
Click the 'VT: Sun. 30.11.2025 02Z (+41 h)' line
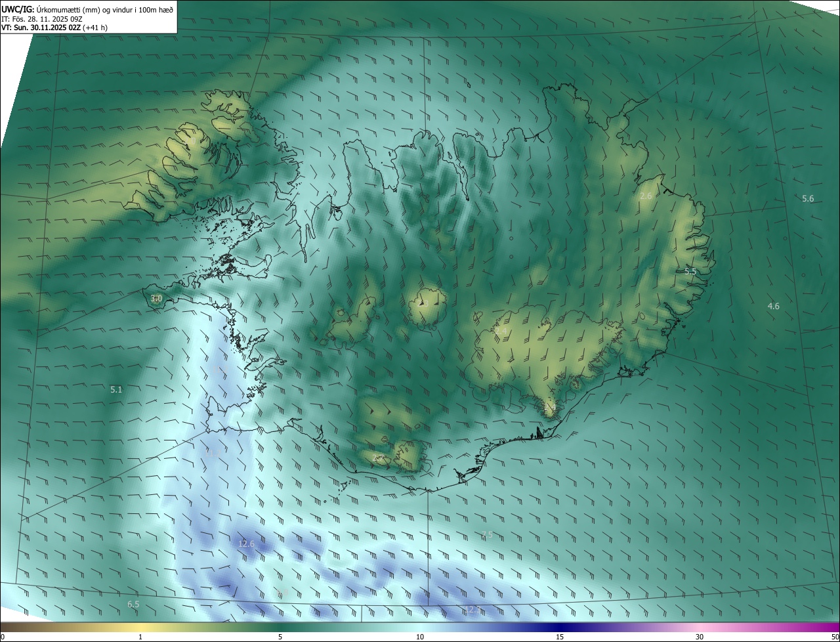click(54, 28)
